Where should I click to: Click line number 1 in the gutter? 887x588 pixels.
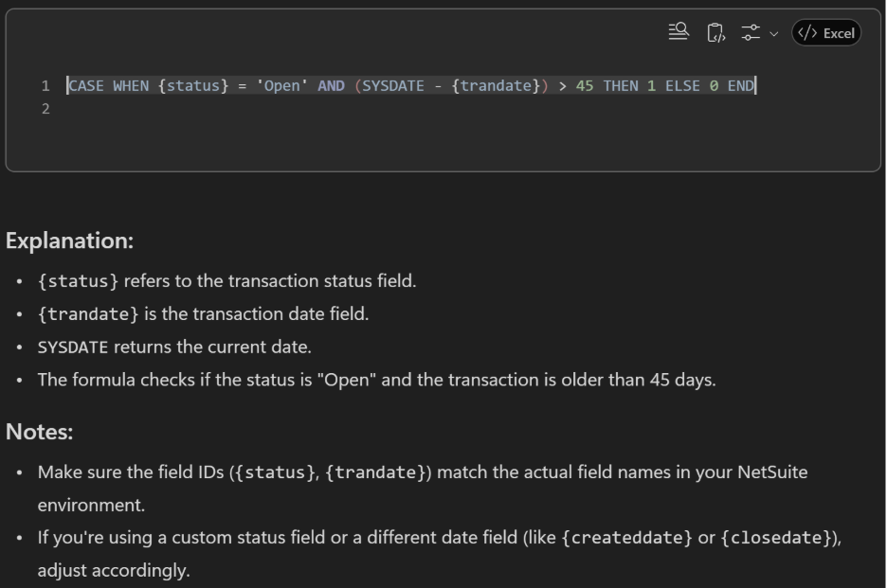coord(45,86)
